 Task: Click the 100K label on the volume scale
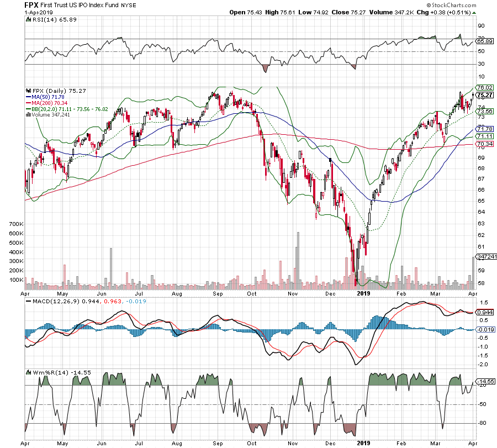point(16,280)
